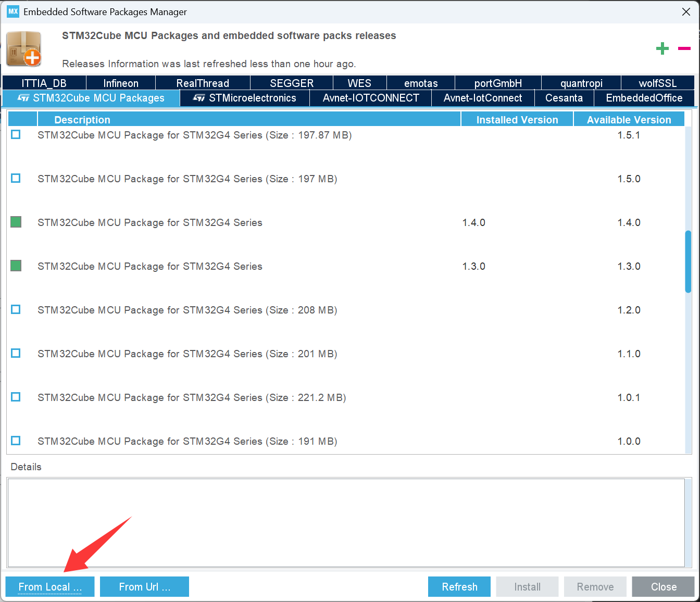700x602 pixels.
Task: Switch to the ITTIA_DB tab
Action: pyautogui.click(x=44, y=83)
